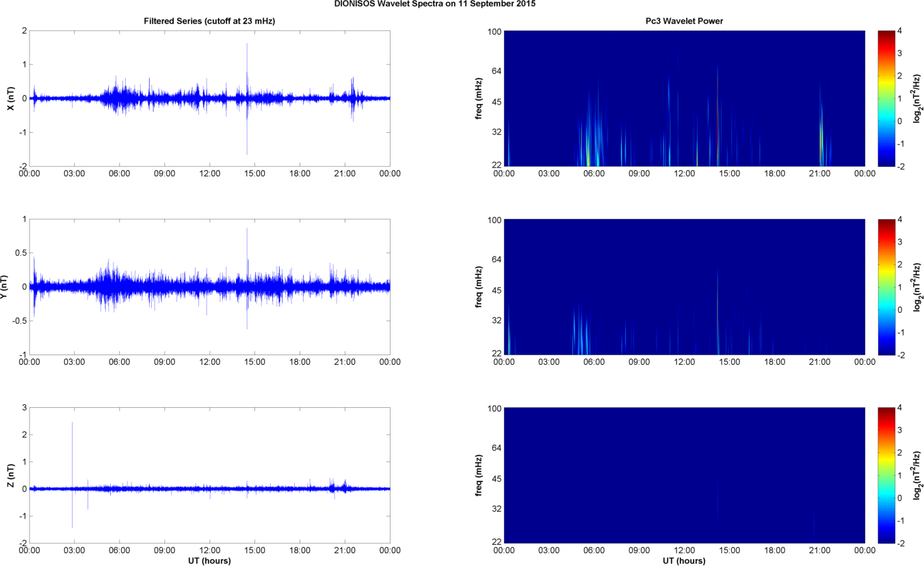Click the colorbar beside the middle wavelet spectrogram
Viewport: 924px width, 566px height.
(886, 287)
